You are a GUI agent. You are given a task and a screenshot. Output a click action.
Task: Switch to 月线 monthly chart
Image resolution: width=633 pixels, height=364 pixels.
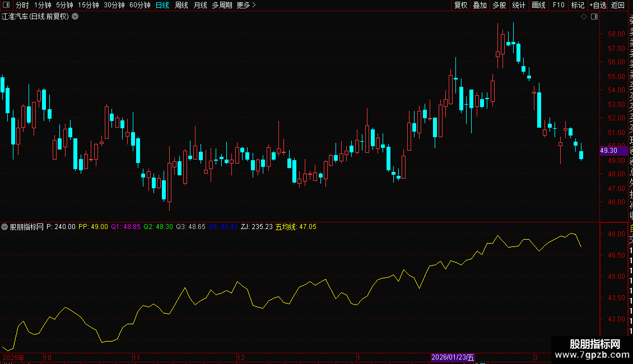200,5
